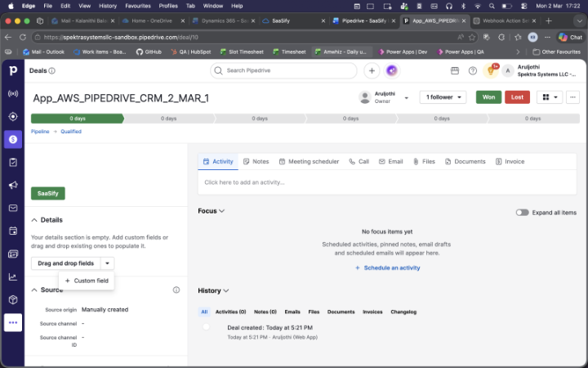Open the Copilot Chat button
588x368 pixels.
[570, 37]
